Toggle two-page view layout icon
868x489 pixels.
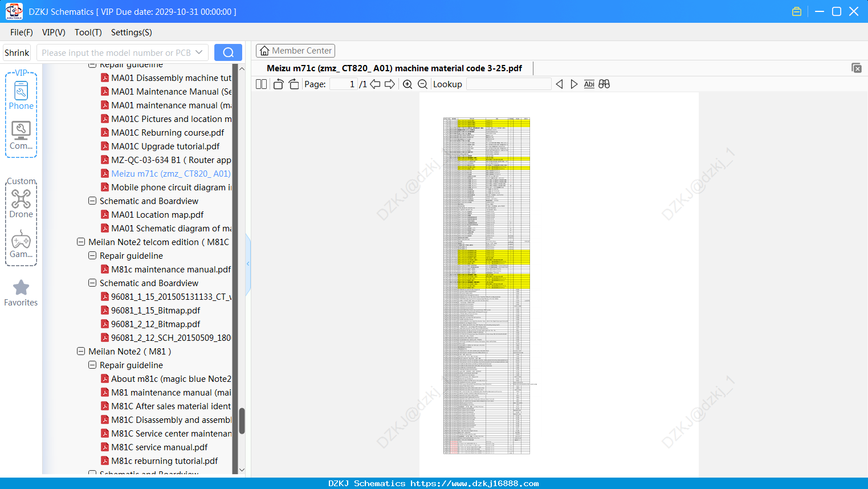click(x=262, y=84)
